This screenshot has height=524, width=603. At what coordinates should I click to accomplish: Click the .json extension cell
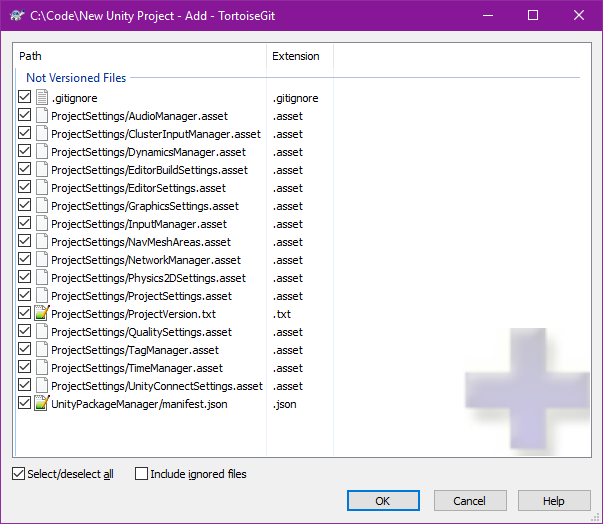(x=285, y=404)
